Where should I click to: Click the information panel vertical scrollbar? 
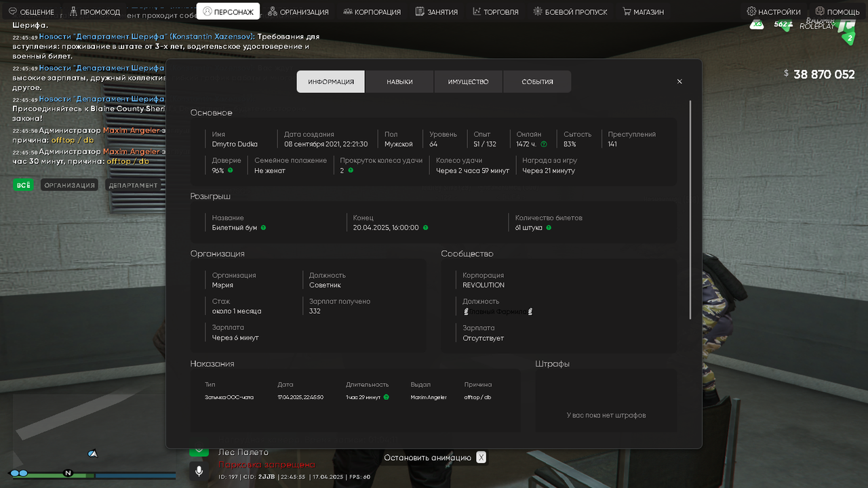tap(690, 210)
